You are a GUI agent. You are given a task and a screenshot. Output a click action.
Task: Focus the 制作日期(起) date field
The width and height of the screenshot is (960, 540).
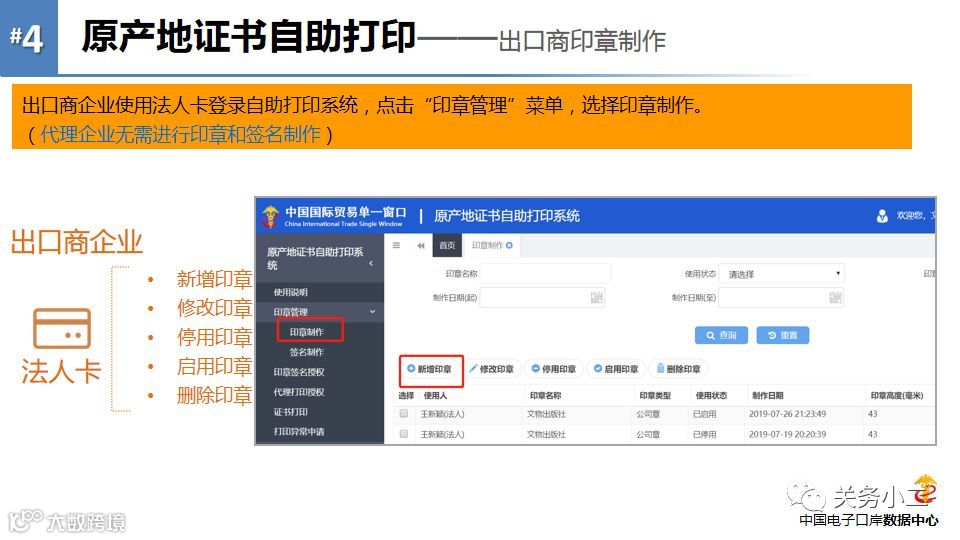[542, 298]
